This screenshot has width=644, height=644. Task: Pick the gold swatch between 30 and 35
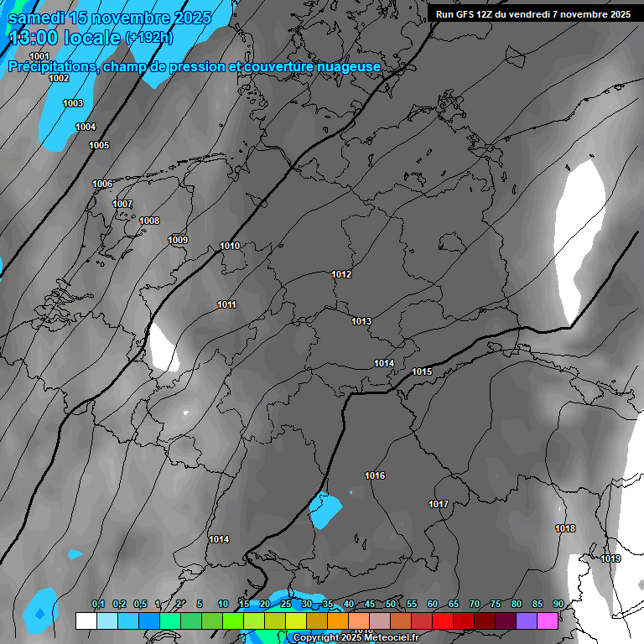[317, 621]
